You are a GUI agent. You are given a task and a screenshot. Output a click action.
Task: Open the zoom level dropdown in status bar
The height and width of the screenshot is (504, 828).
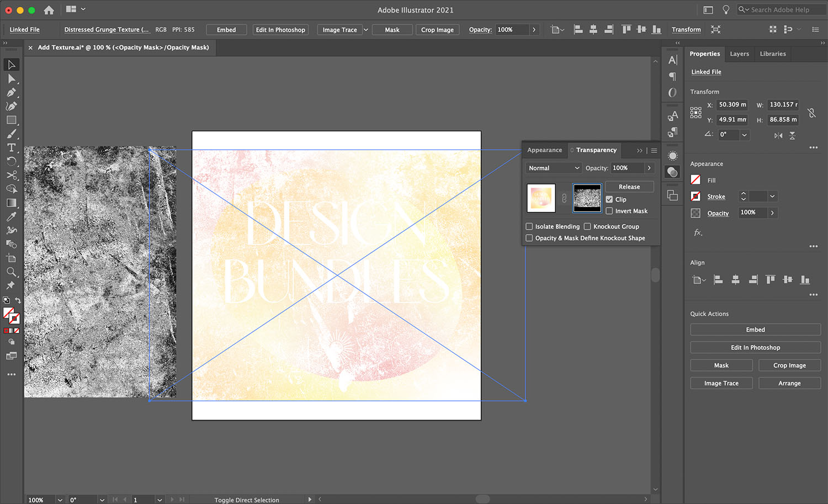coord(60,500)
